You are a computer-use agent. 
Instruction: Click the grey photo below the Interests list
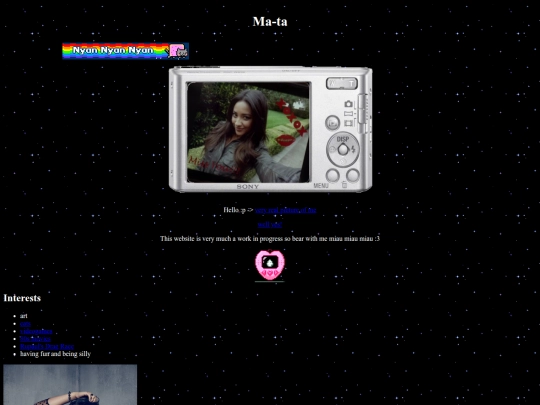tap(70, 385)
